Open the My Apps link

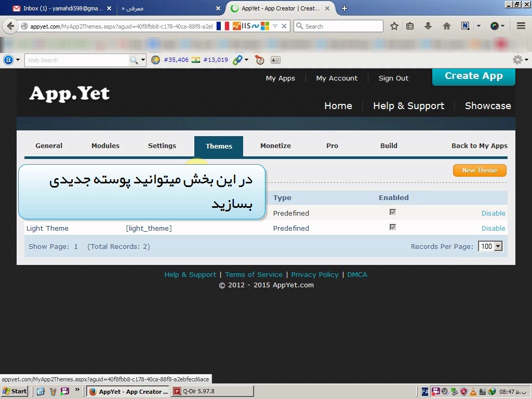coord(280,78)
